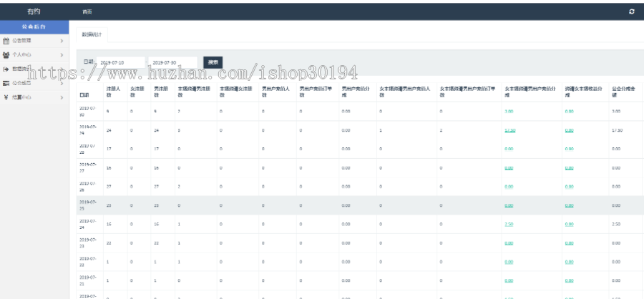Open 女主播邀请男用户充值分成 0.00 link in 2019-07-23 row
644x299 pixels.
click(x=509, y=243)
